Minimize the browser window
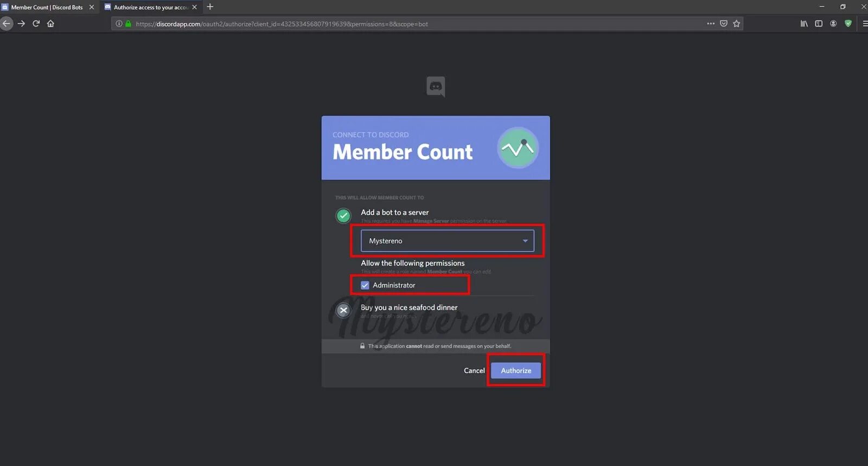Screen dimensions: 868x466 pos(822,7)
